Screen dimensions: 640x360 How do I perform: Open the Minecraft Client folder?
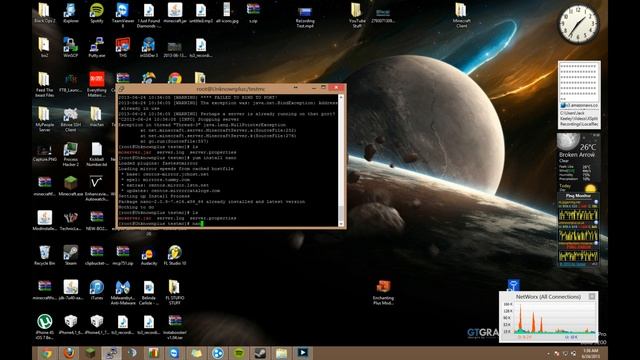(x=461, y=15)
